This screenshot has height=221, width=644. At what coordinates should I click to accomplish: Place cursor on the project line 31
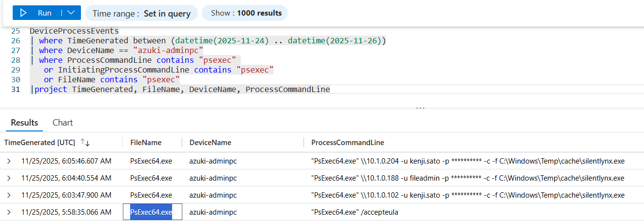point(182,89)
